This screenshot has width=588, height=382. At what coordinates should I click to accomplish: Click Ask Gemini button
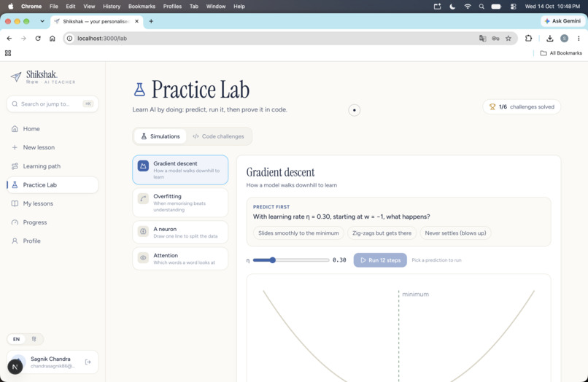click(562, 21)
